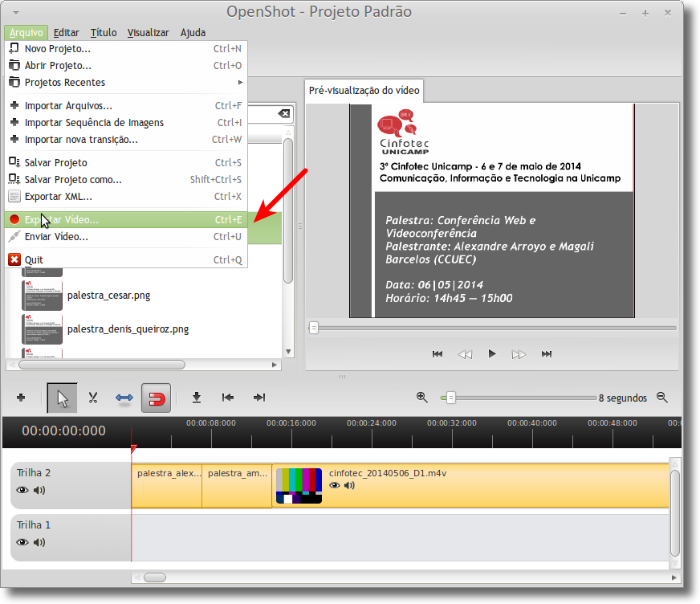
Task: Click file list horizontal scrollbar
Action: (102, 365)
